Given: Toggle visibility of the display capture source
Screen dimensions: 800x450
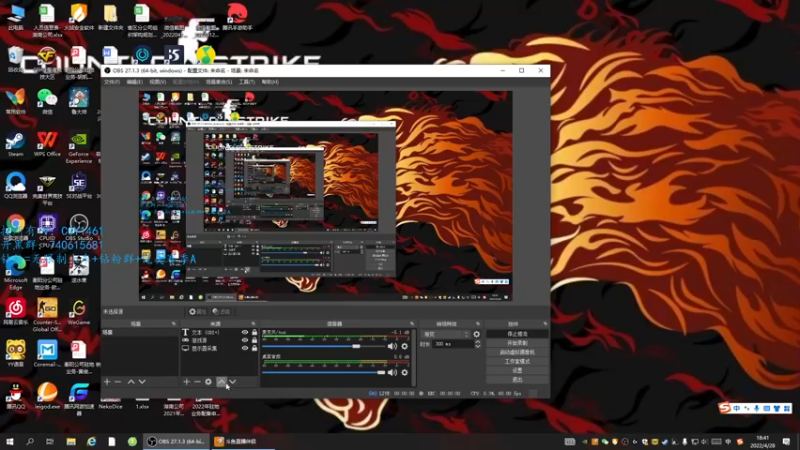Looking at the screenshot, I should (x=244, y=348).
